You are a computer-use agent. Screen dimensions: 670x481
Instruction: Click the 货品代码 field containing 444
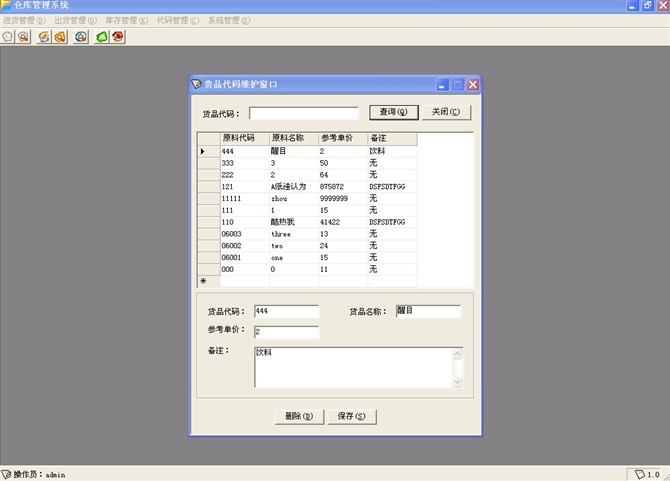click(286, 311)
